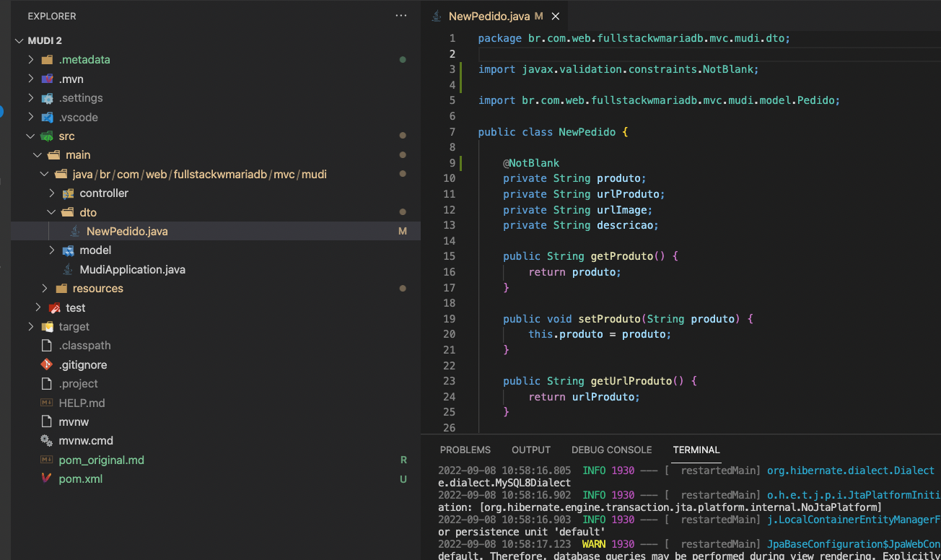Expand the model folder chevron
Screen dimensions: 941x560
click(52, 250)
